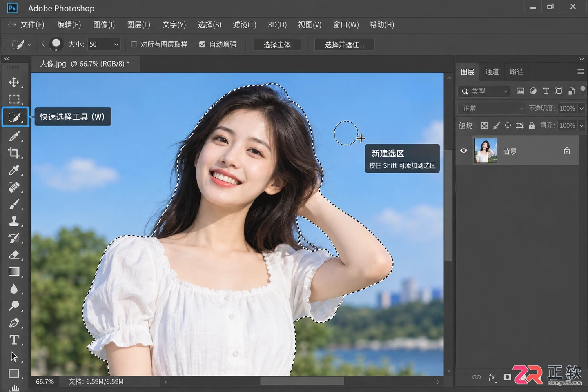The width and height of the screenshot is (588, 392).
Task: Switch to the 路径 tab
Action: tap(517, 71)
